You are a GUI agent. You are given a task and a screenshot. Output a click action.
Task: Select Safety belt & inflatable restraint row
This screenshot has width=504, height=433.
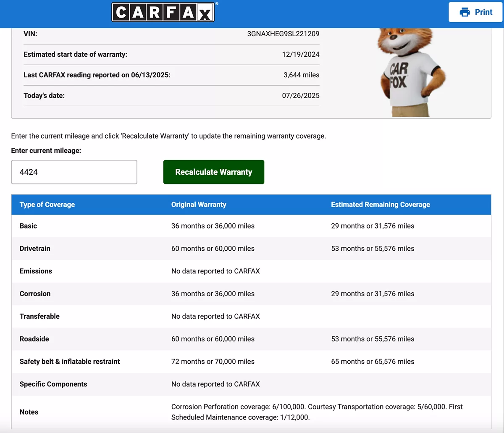pyautogui.click(x=70, y=362)
